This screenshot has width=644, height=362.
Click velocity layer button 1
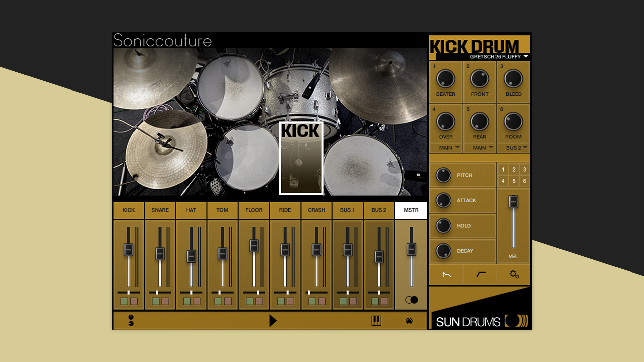tap(503, 170)
